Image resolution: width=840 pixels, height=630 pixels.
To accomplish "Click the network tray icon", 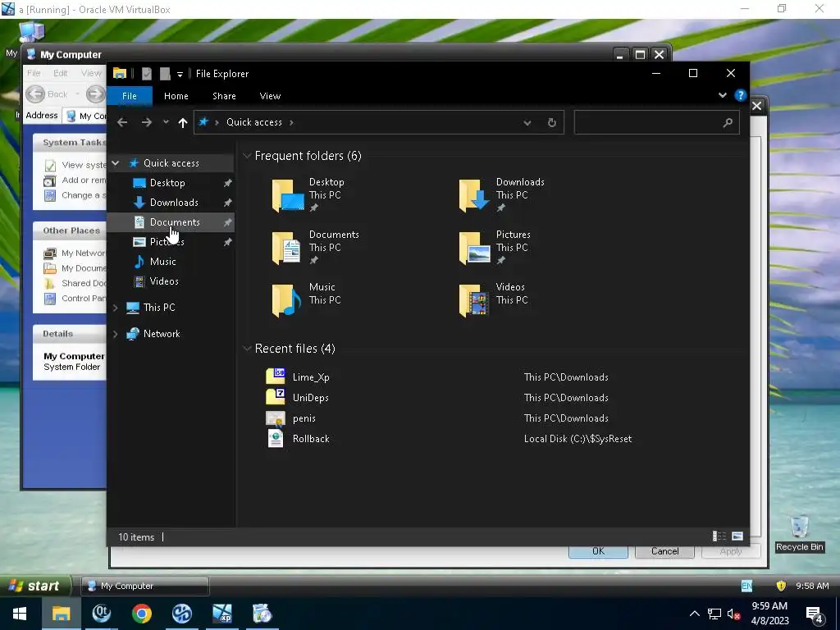I will tap(714, 614).
